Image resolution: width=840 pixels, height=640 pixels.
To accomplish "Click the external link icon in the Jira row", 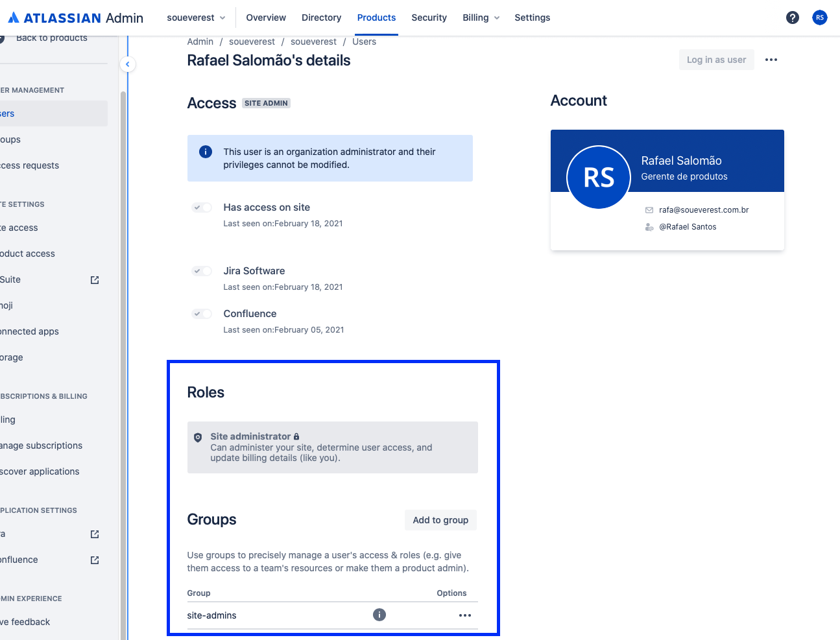I will point(95,534).
